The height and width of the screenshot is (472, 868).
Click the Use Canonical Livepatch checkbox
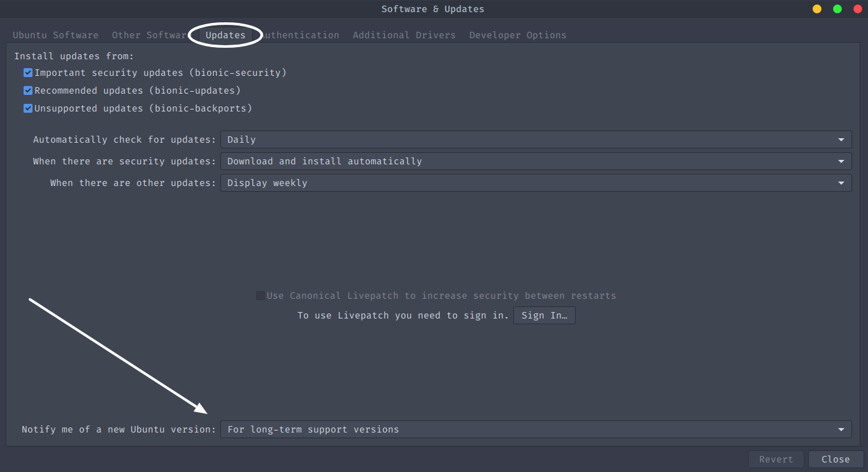pos(260,296)
